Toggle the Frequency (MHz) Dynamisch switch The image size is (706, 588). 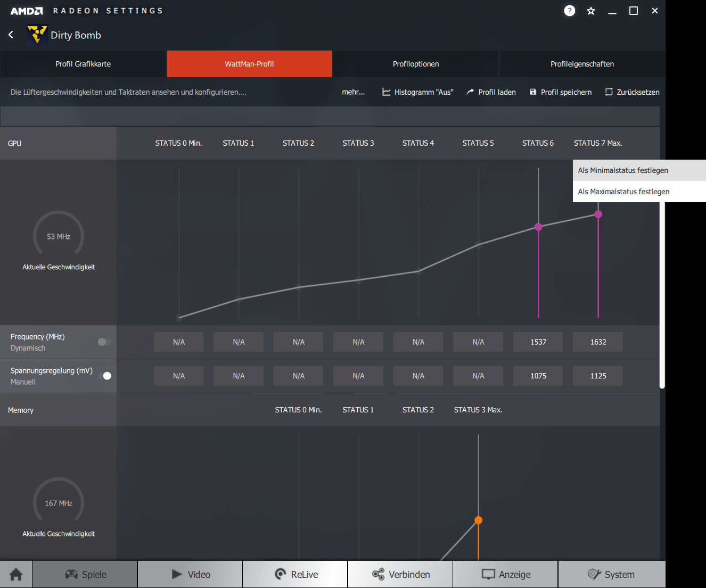(104, 342)
